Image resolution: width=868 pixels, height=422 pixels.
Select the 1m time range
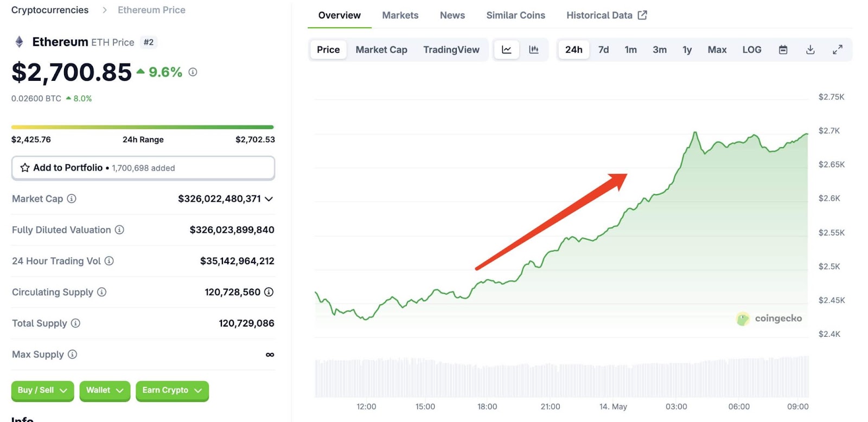631,49
